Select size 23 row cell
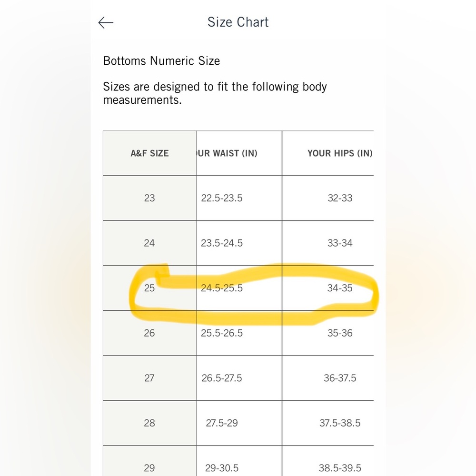Viewport: 476px width, 476px height. [x=149, y=198]
